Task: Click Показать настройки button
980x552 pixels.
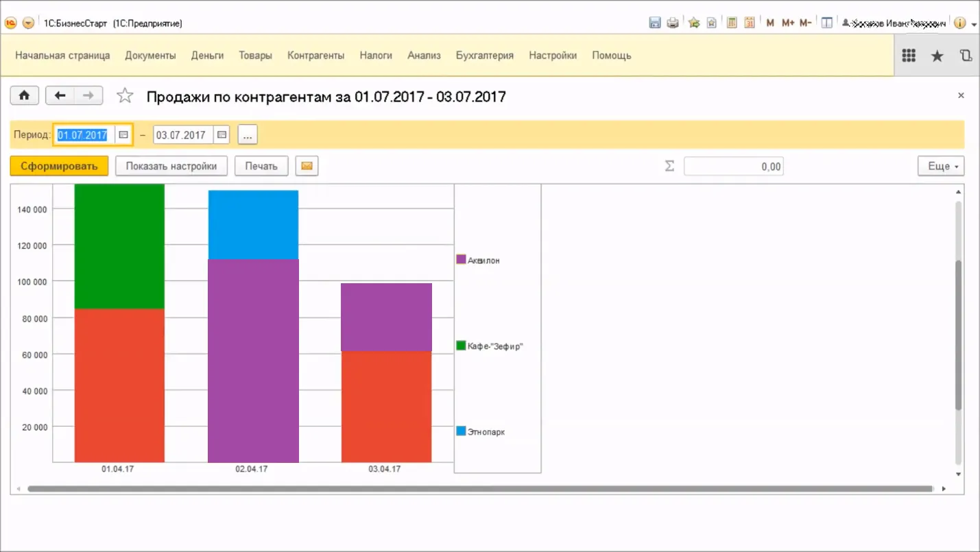Action: [171, 166]
